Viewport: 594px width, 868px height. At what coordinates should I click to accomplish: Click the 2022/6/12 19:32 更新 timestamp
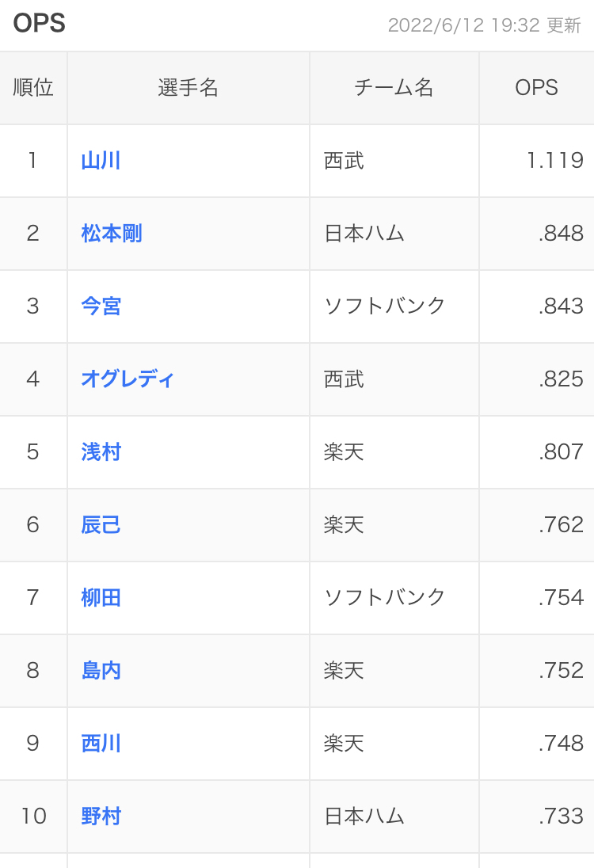point(485,25)
